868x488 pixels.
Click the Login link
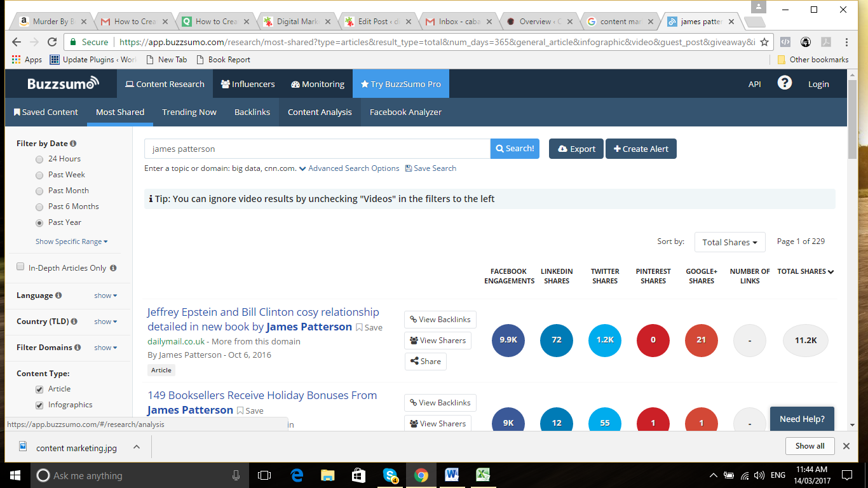(818, 84)
